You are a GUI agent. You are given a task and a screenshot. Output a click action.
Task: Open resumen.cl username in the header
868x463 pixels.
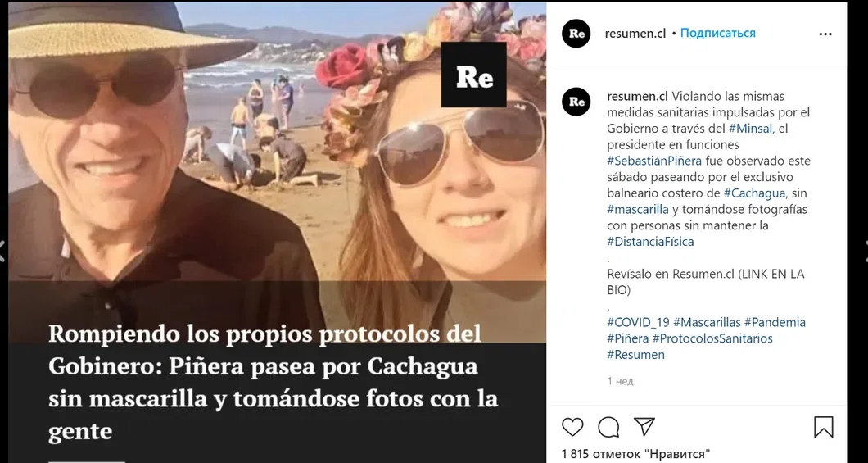point(635,34)
